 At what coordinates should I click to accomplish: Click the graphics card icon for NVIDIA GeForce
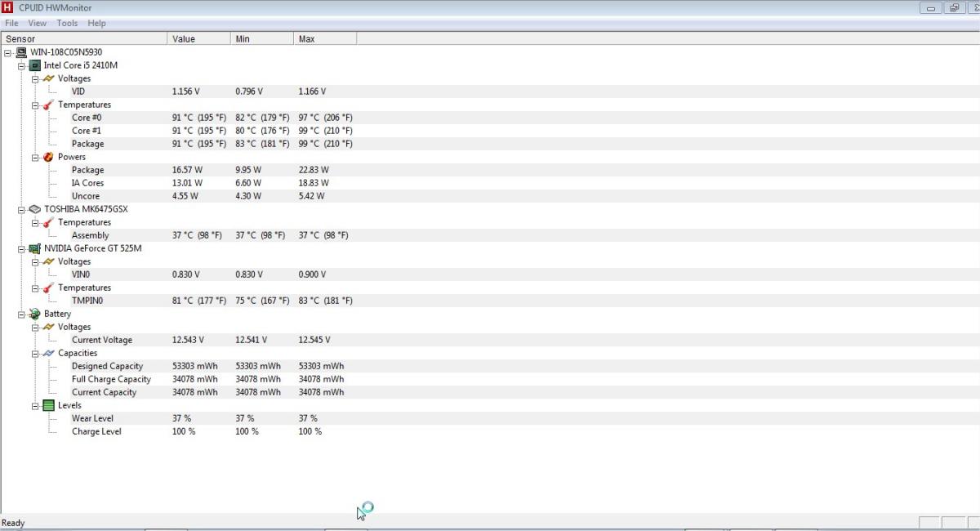35,248
